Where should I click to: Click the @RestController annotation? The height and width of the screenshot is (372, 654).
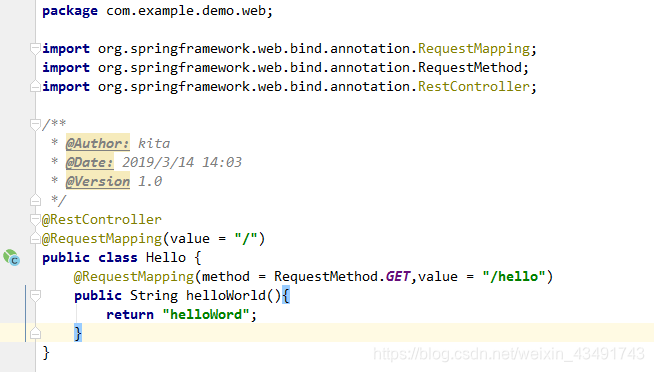(102, 219)
